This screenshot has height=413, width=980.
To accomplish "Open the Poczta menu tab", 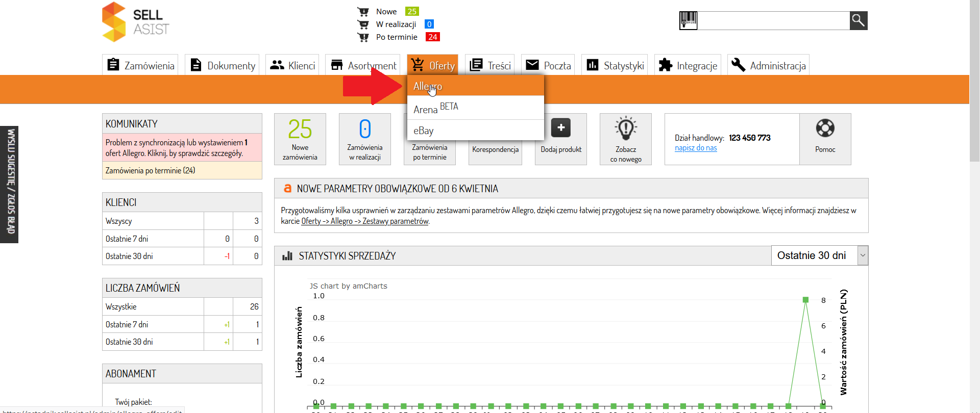I will point(548,65).
